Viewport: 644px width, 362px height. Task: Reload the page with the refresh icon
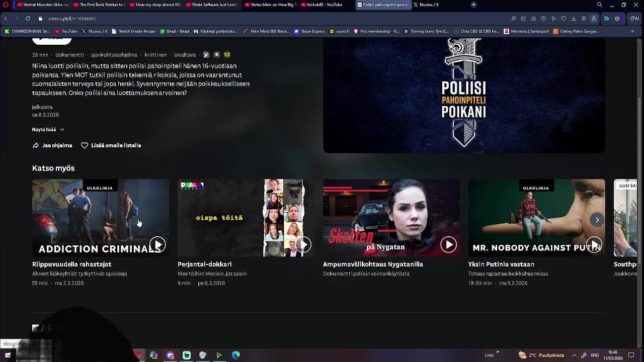(28, 19)
